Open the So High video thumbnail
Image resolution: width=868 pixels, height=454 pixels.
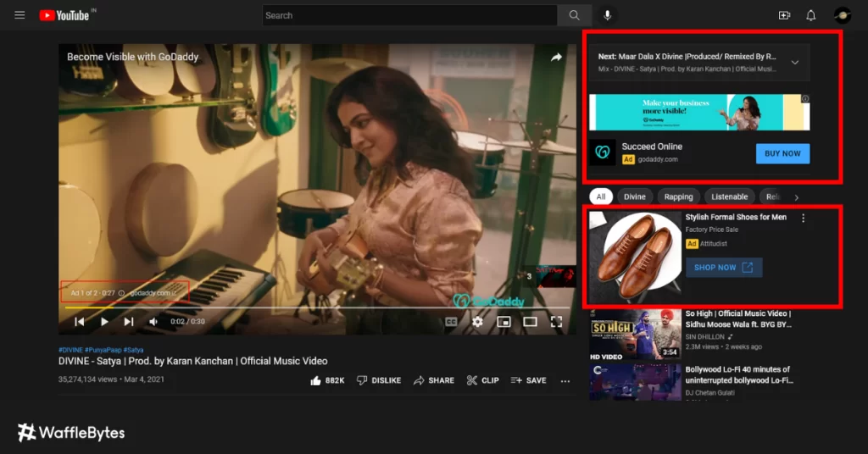coord(623,334)
